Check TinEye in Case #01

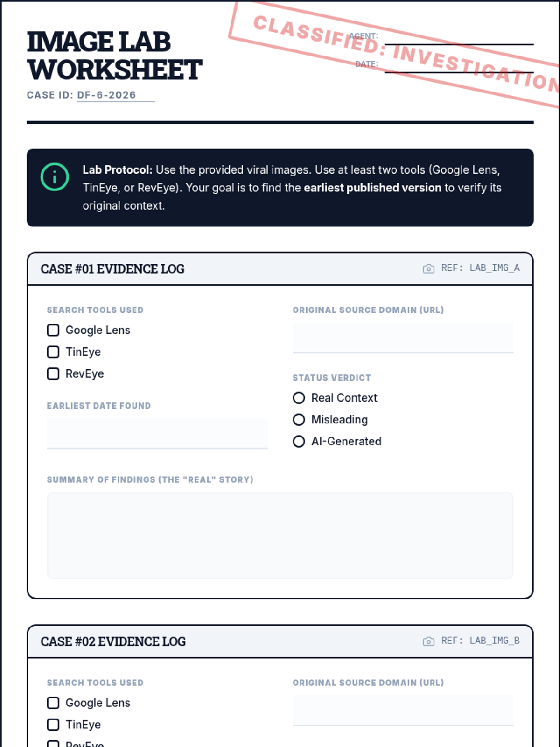pos(53,352)
